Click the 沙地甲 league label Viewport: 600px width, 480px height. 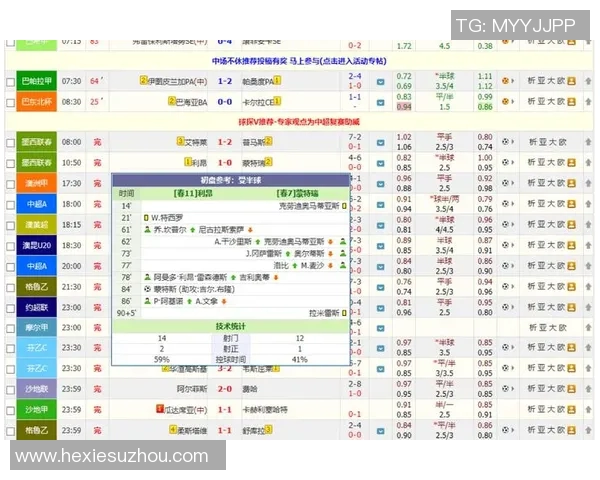[x=36, y=410]
